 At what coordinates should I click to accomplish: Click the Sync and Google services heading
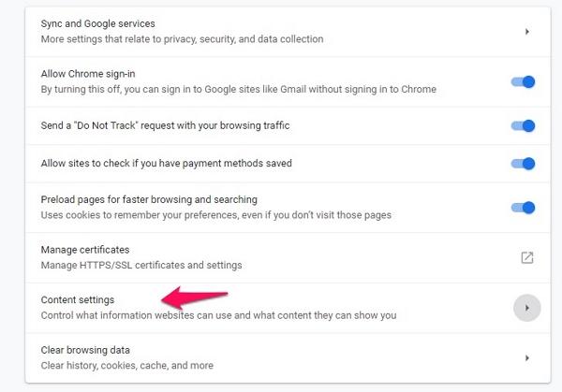[97, 23]
